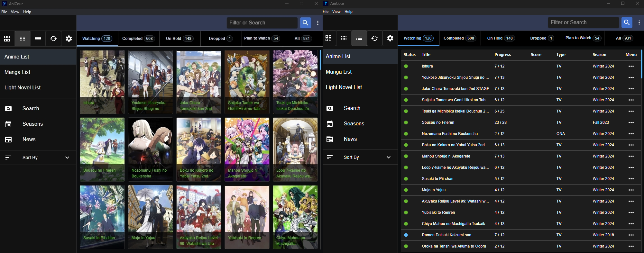Open Light Novel List in left window
This screenshot has height=253, width=644.
click(38, 88)
